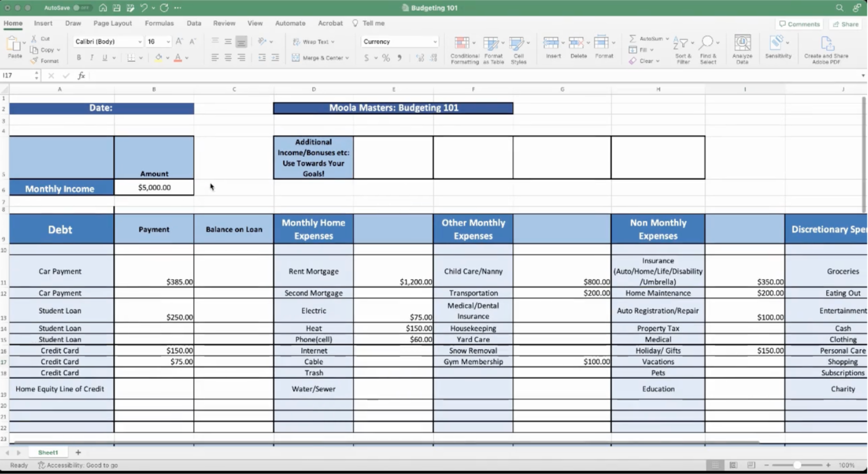Viewport: 868px width, 474px height.
Task: Toggle italic formatting
Action: [91, 58]
